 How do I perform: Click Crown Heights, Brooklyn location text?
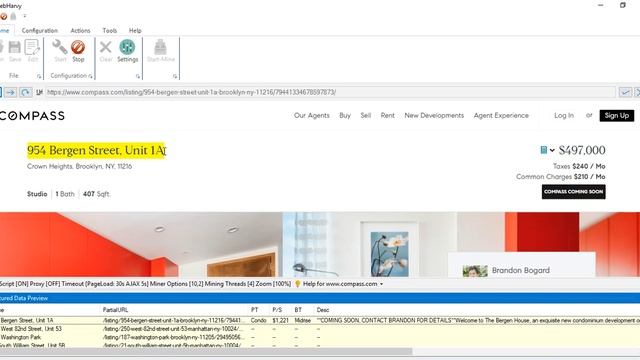(79, 167)
